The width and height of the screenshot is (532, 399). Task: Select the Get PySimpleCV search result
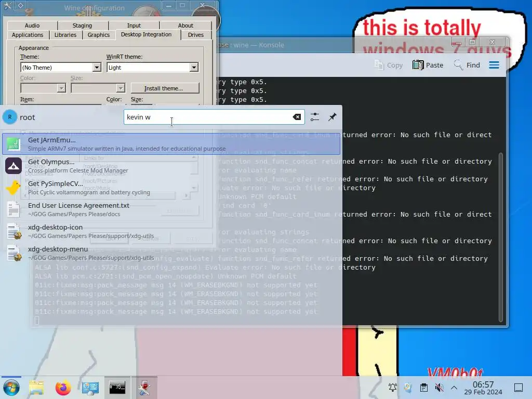171,188
